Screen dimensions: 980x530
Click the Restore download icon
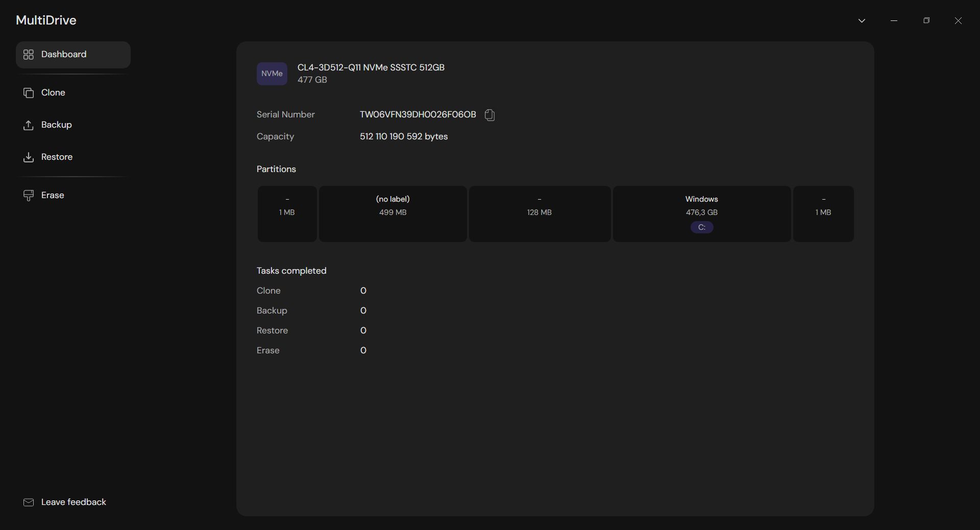click(x=29, y=157)
